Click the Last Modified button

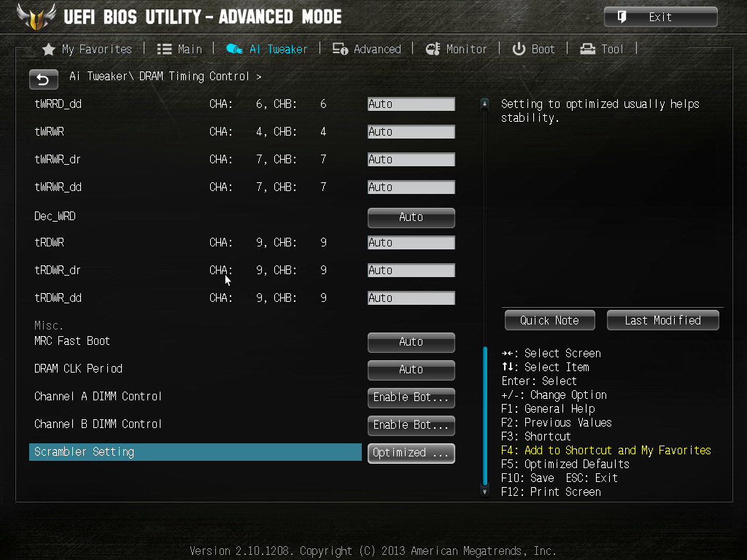662,320
